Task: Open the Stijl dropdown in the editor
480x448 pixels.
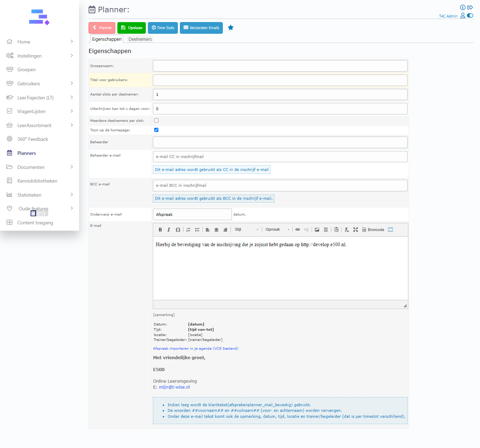Action: click(247, 230)
